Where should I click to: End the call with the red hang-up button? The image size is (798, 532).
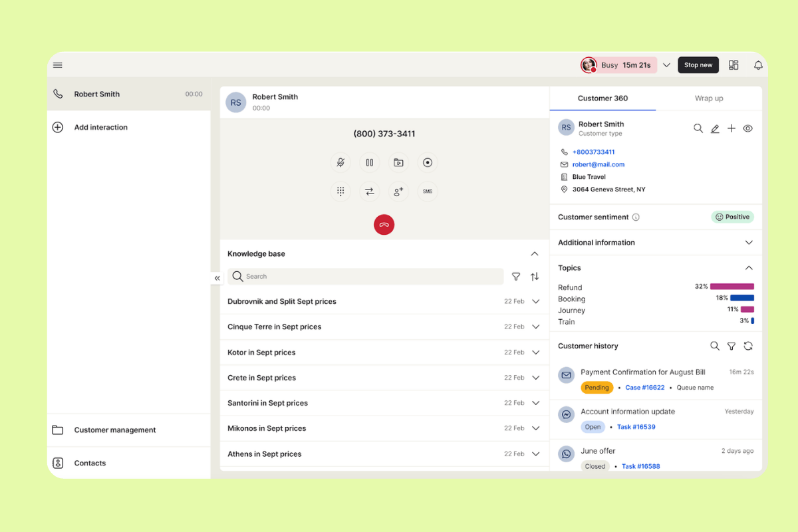click(384, 224)
